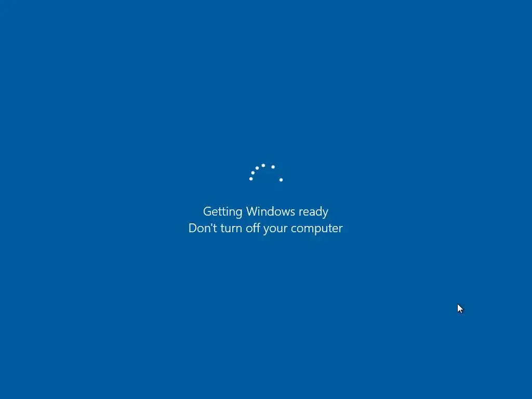
Task: Select the "Getting Windows ready" status line
Action: click(x=265, y=212)
